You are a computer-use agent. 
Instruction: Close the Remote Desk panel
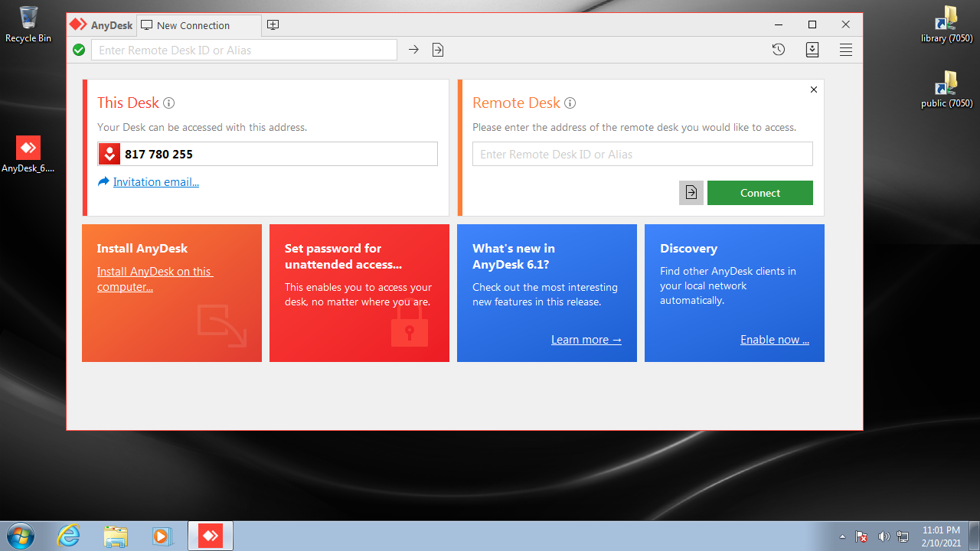point(814,90)
